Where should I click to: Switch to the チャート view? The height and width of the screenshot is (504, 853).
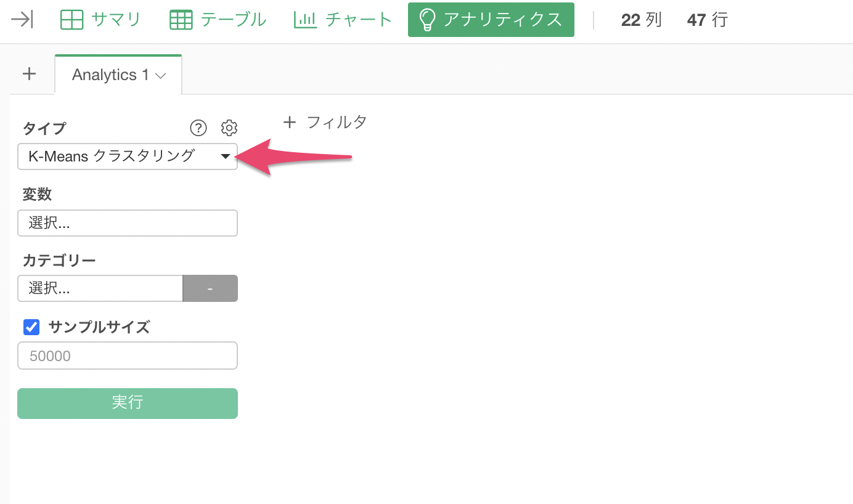coord(359,20)
